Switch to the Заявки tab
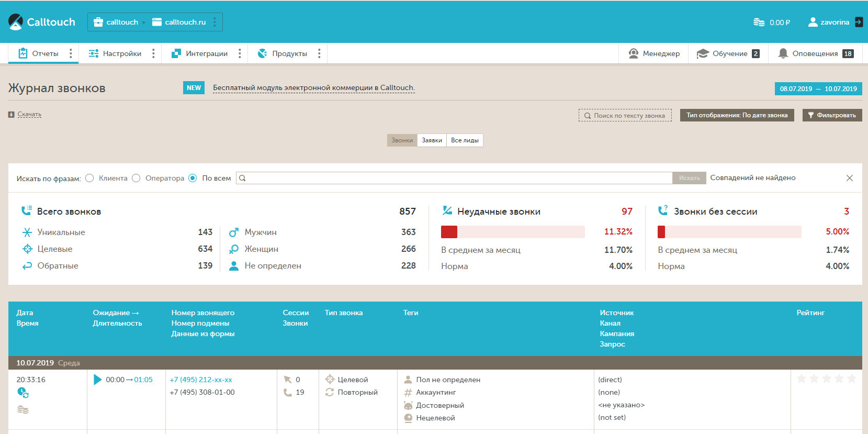The image size is (868, 434). 432,140
